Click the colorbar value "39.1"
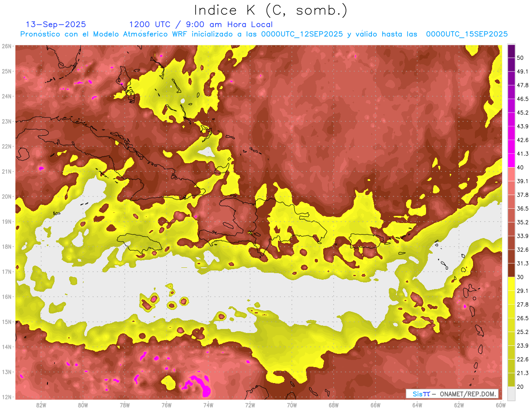 pyautogui.click(x=523, y=181)
